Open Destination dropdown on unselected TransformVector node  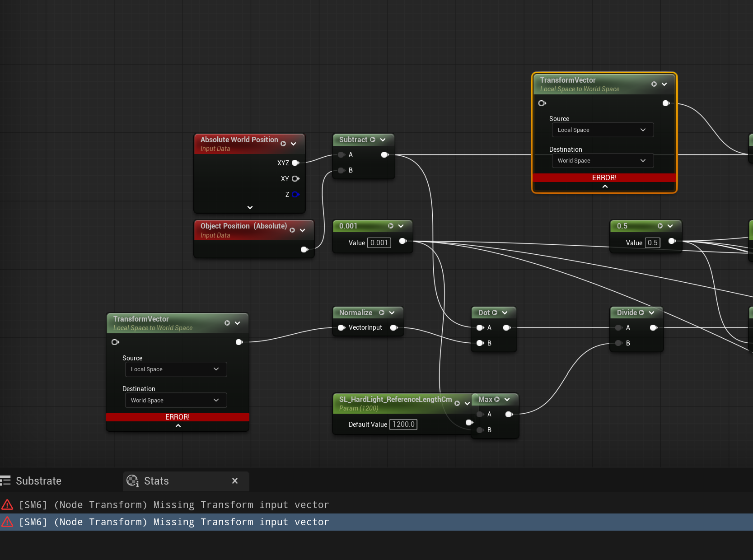point(176,401)
